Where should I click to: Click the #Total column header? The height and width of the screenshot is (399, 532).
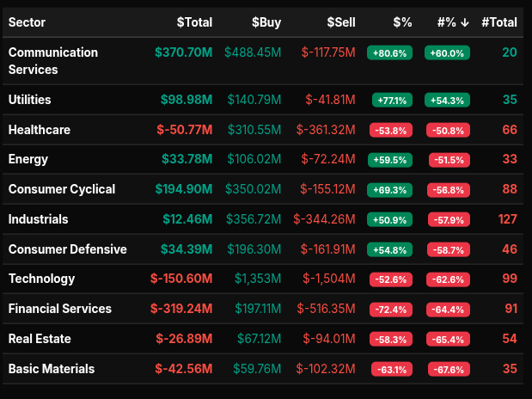(x=499, y=22)
